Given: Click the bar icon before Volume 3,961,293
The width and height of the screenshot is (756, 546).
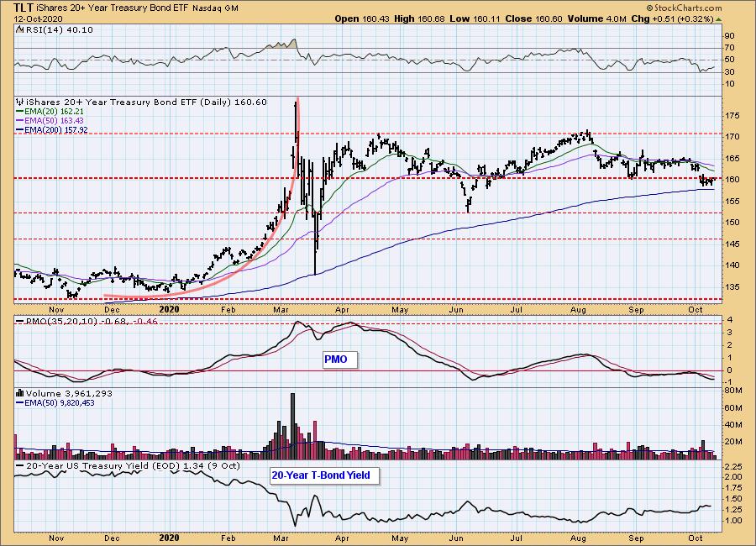Looking at the screenshot, I should pos(20,393).
